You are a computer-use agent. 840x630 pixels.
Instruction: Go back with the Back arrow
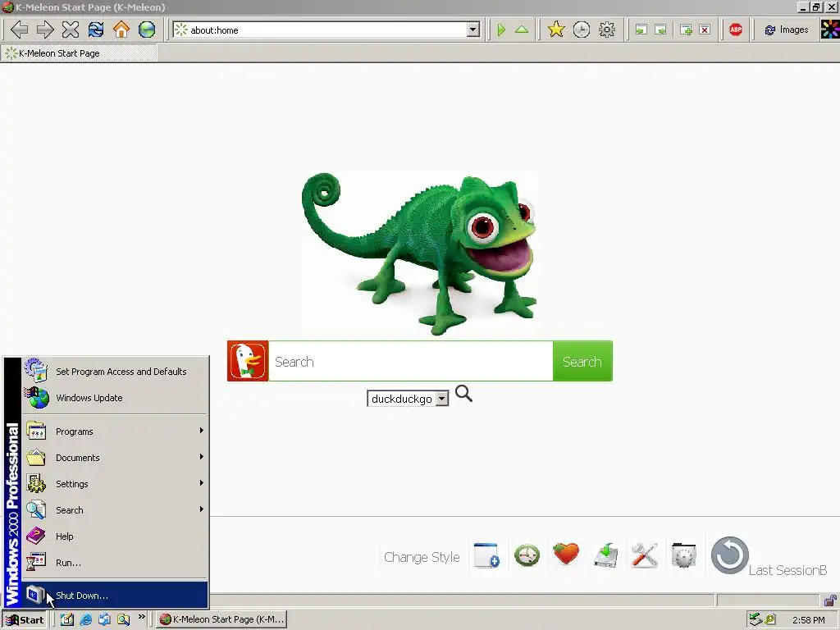(x=20, y=30)
